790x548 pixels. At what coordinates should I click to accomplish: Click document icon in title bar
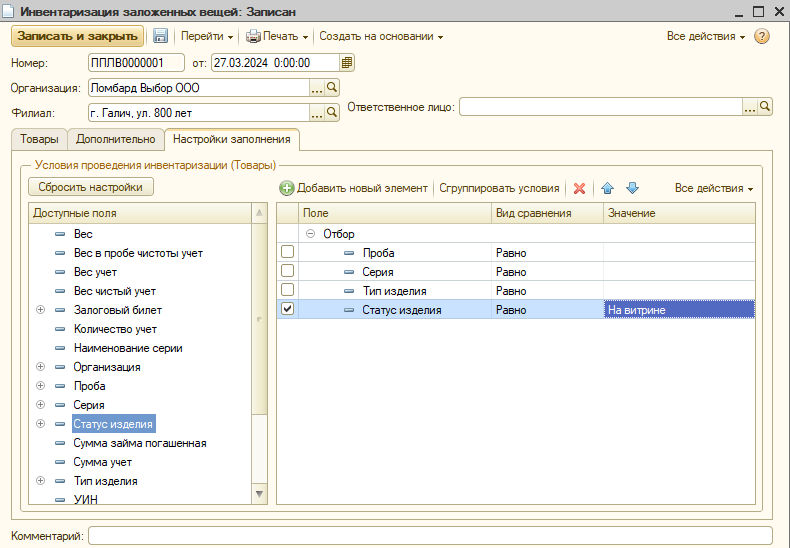tap(8, 11)
